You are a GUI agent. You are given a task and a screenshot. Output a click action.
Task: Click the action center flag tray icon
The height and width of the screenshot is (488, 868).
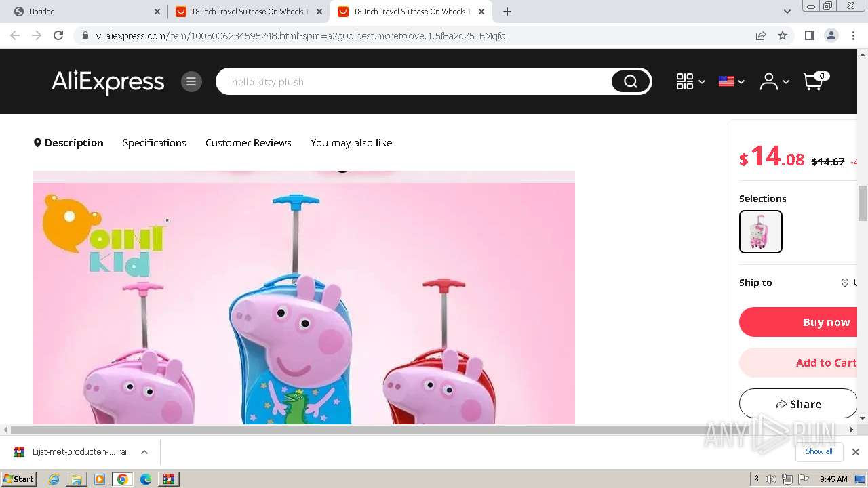click(x=804, y=479)
